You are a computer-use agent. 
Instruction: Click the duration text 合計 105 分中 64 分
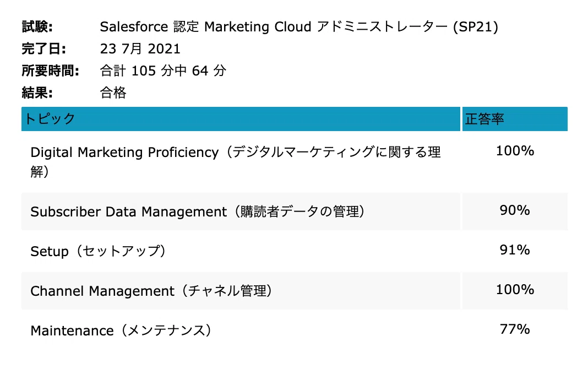point(163,70)
